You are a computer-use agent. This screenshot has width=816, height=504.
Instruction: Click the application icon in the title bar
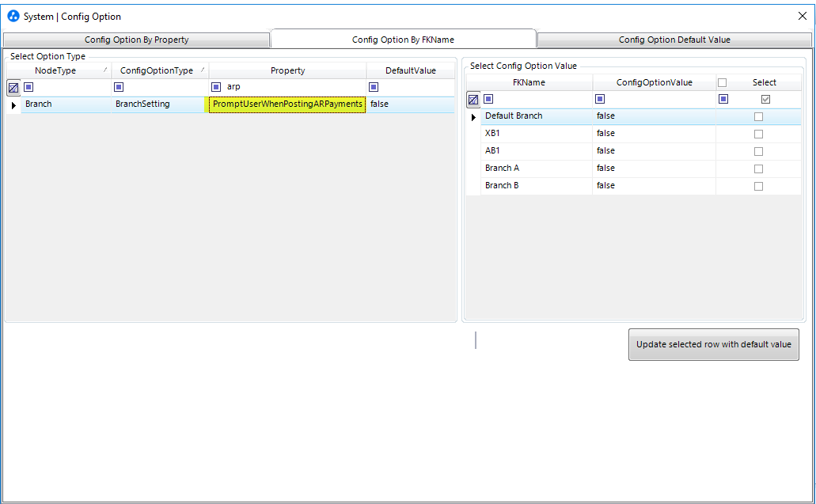point(13,16)
